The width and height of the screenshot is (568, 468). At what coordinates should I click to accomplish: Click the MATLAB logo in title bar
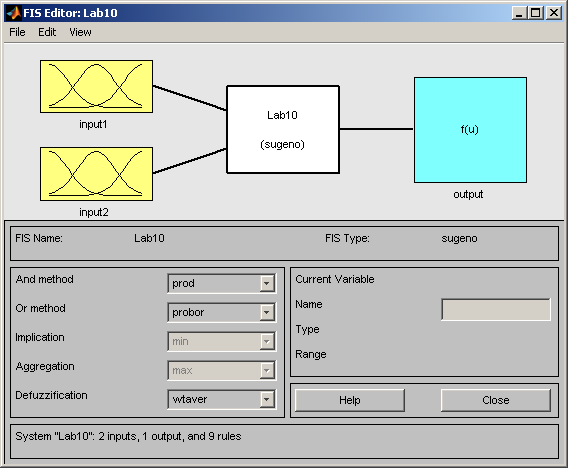click(x=13, y=13)
